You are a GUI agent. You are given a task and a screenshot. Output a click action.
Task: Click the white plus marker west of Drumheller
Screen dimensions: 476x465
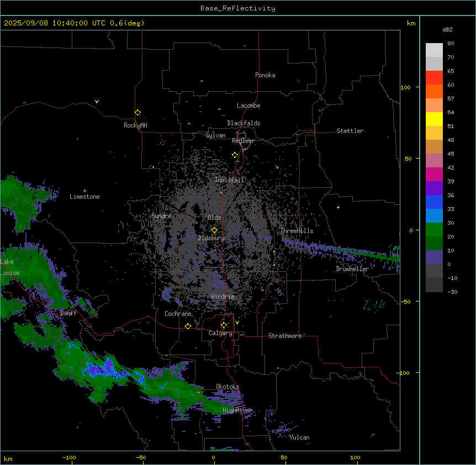pos(338,207)
